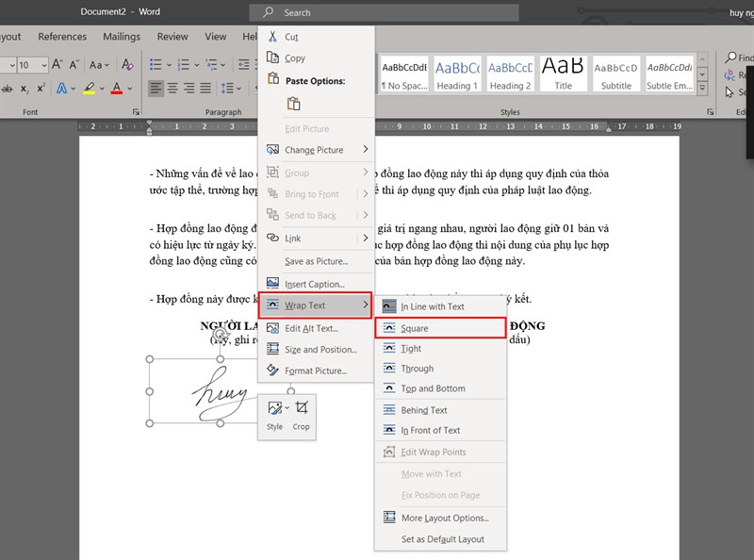Viewport: 754px width, 560px height.
Task: Apply yellow text highlight color
Action: (89, 89)
